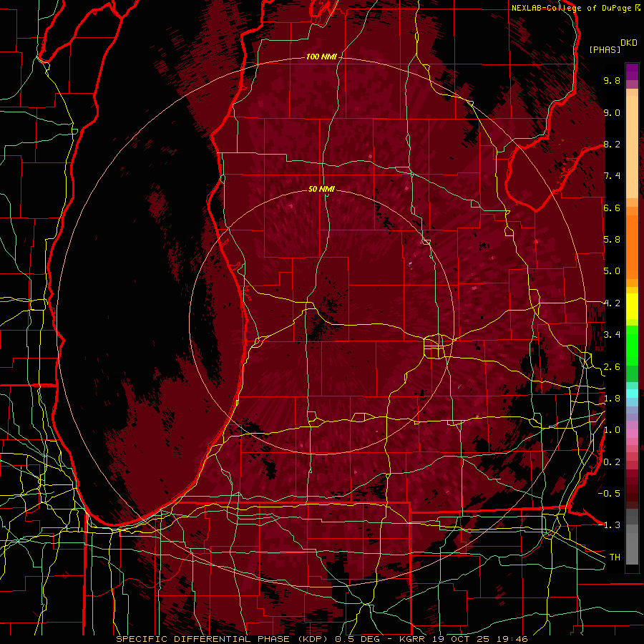This screenshot has width=644, height=644.
Task: Click the 2.6 legend value
Action: (612, 367)
